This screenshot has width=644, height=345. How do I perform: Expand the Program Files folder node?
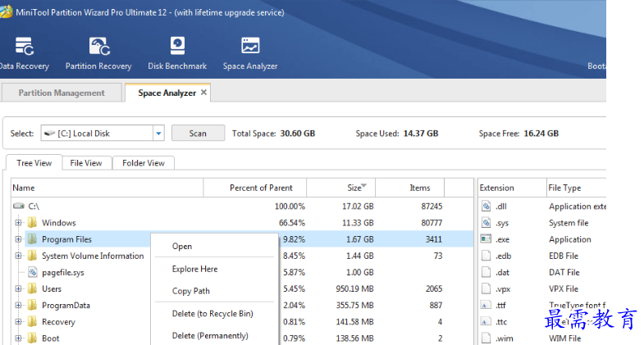pos(18,239)
